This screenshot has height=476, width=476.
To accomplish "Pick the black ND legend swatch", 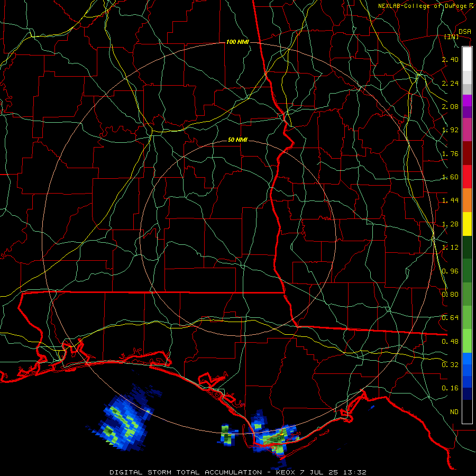I will pos(467,411).
